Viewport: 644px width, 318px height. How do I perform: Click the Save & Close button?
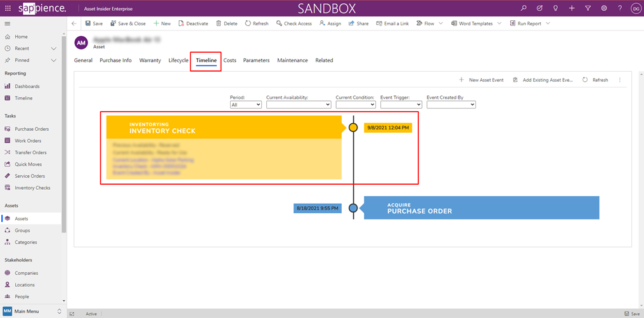pos(128,23)
